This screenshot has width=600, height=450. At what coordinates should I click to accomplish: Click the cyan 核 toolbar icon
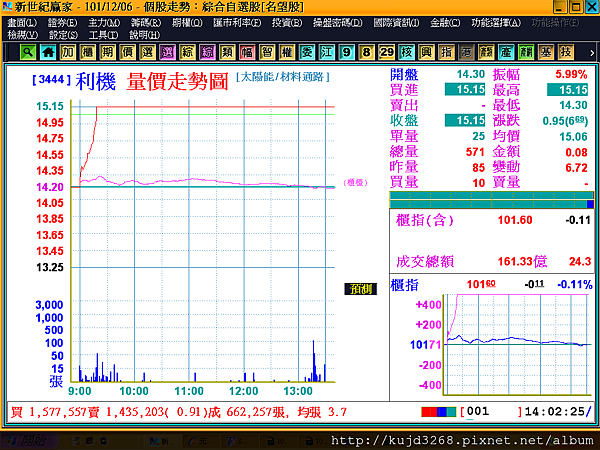[406, 52]
